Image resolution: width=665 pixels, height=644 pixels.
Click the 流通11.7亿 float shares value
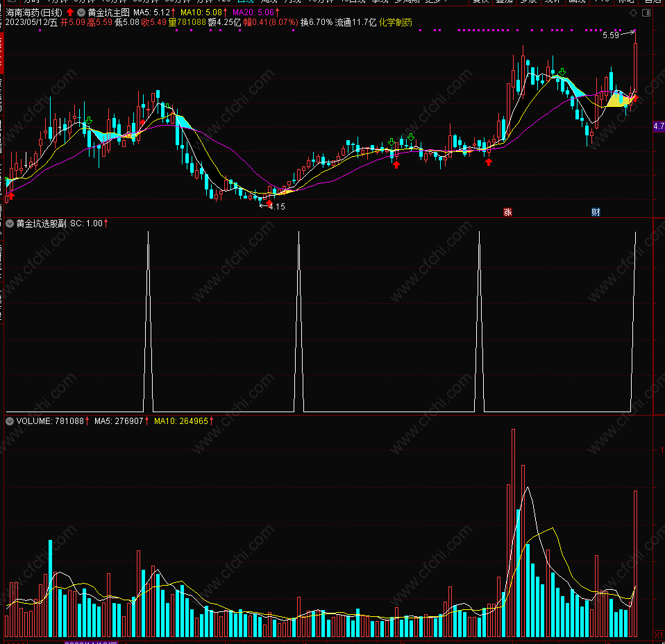[x=355, y=22]
